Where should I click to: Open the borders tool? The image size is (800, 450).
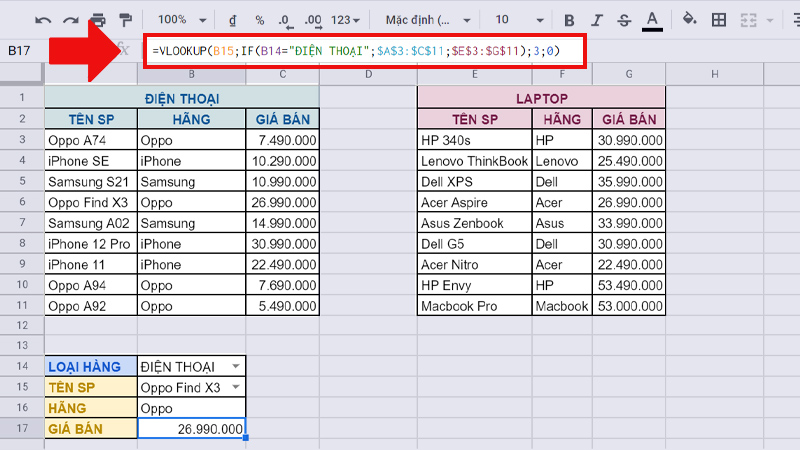coord(718,19)
